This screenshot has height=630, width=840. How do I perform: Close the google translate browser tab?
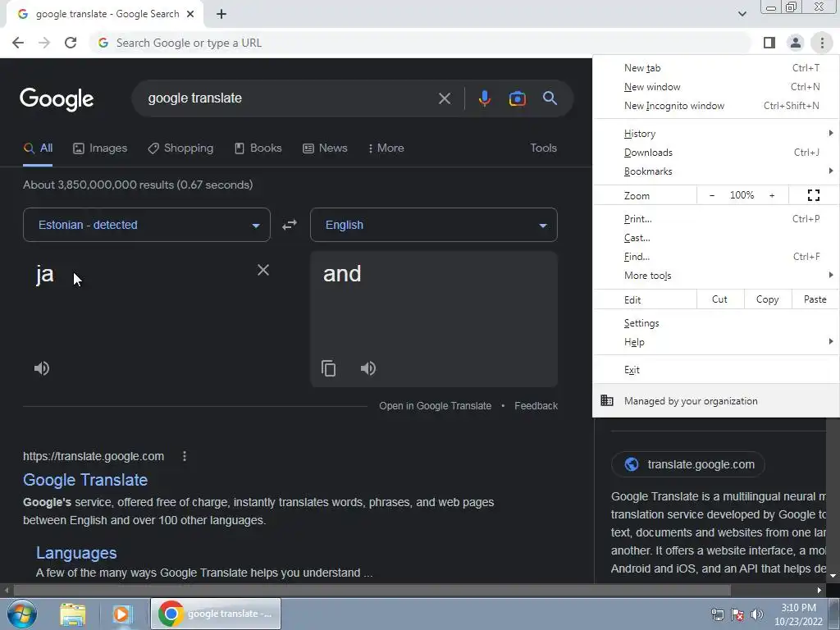pos(190,14)
